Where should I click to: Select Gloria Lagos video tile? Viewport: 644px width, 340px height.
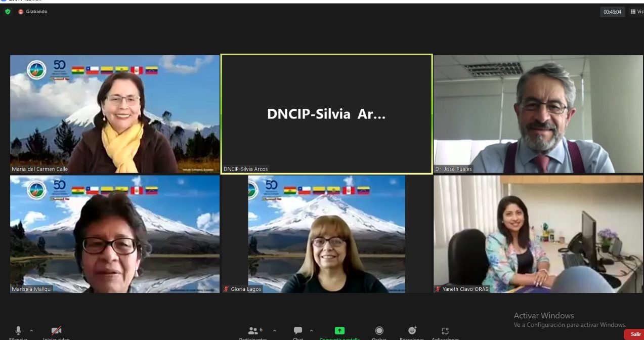click(326, 234)
